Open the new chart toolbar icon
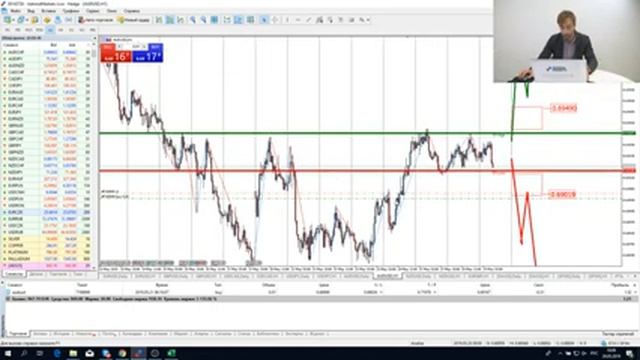Viewport: 640px width, 360px height. (7, 20)
